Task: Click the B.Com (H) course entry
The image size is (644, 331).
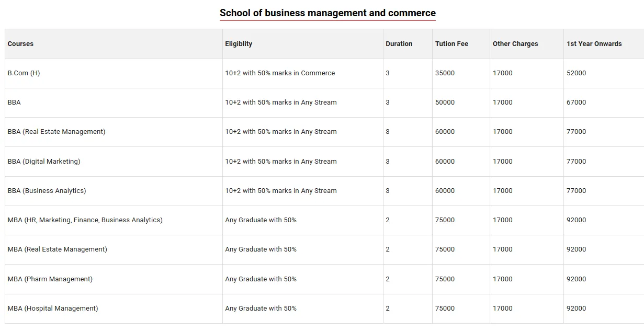Action: [x=24, y=73]
